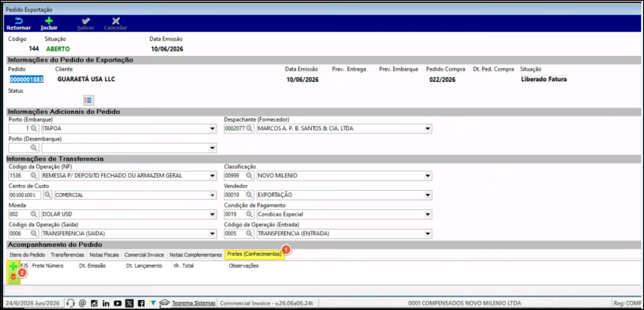
Task: Open the Status list icon button
Action: click(88, 100)
